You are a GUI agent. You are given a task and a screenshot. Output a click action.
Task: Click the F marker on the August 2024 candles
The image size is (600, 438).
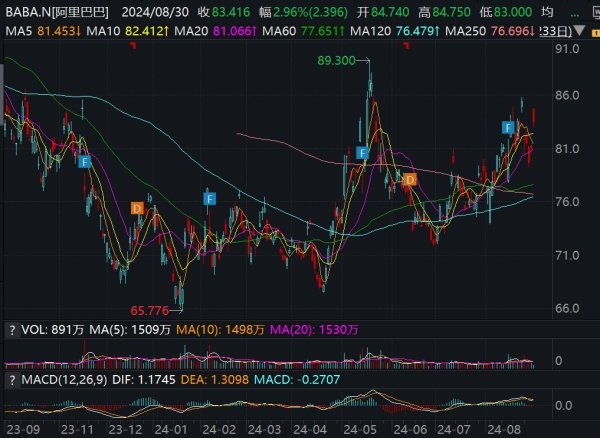click(x=508, y=127)
